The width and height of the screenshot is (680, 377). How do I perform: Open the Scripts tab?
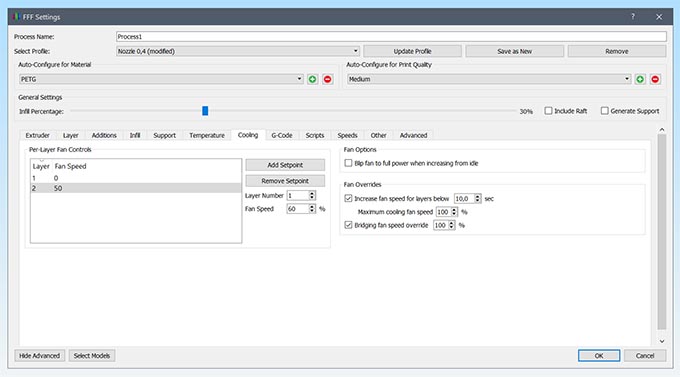click(x=315, y=135)
